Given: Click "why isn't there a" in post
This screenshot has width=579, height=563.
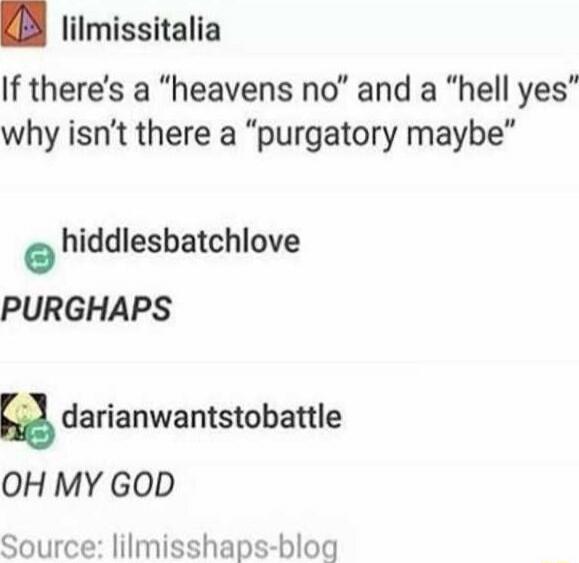Looking at the screenshot, I should [119, 134].
